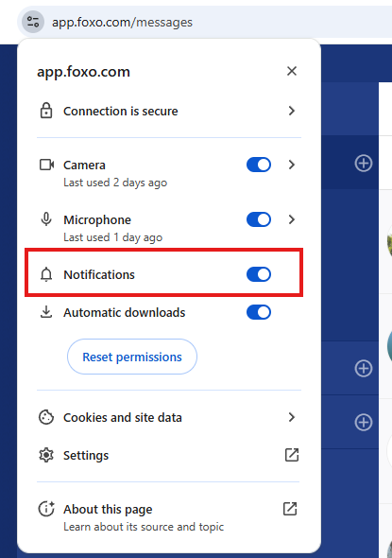The width and height of the screenshot is (392, 558).
Task: Click the address bar URL app.foxo.com/messages
Action: click(122, 23)
